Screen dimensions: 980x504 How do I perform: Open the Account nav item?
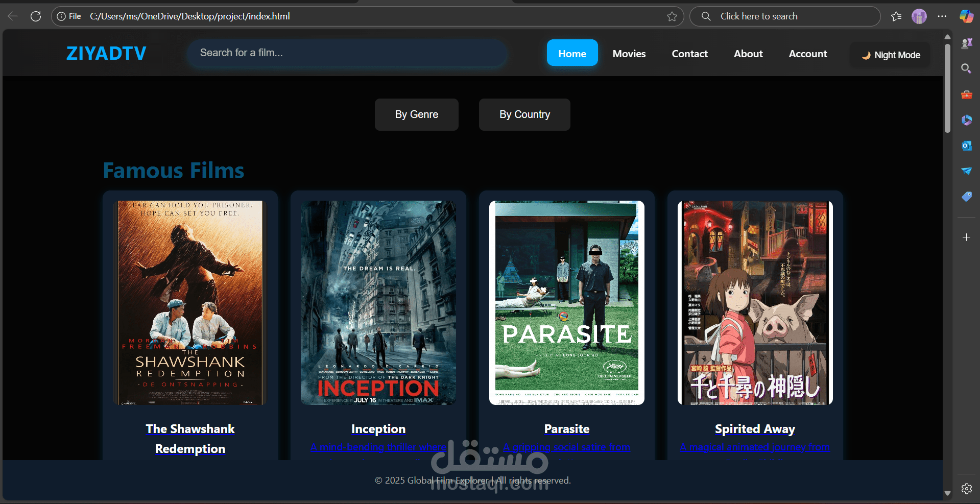808,53
